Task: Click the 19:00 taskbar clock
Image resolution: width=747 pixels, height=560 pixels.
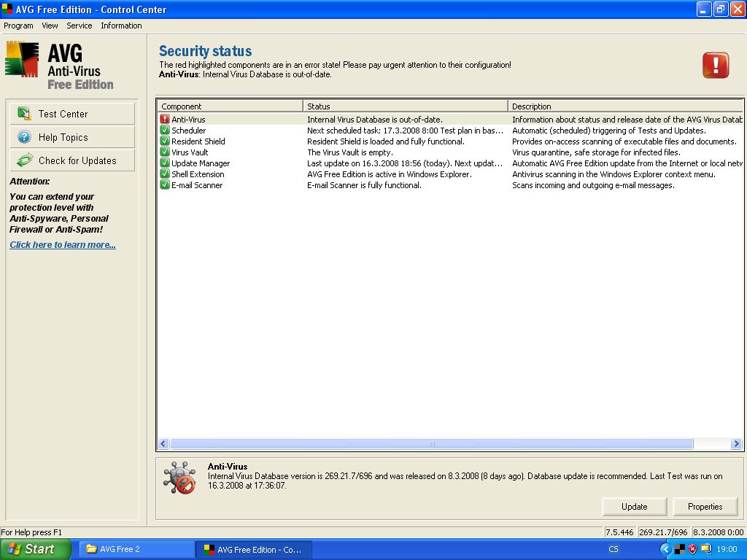Action: pyautogui.click(x=727, y=549)
